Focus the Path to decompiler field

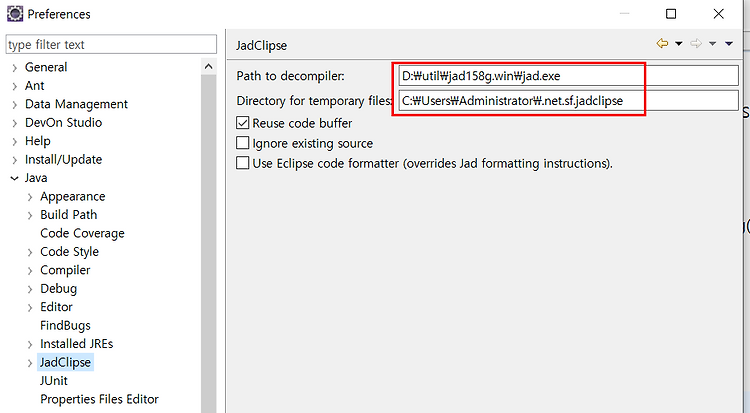568,76
